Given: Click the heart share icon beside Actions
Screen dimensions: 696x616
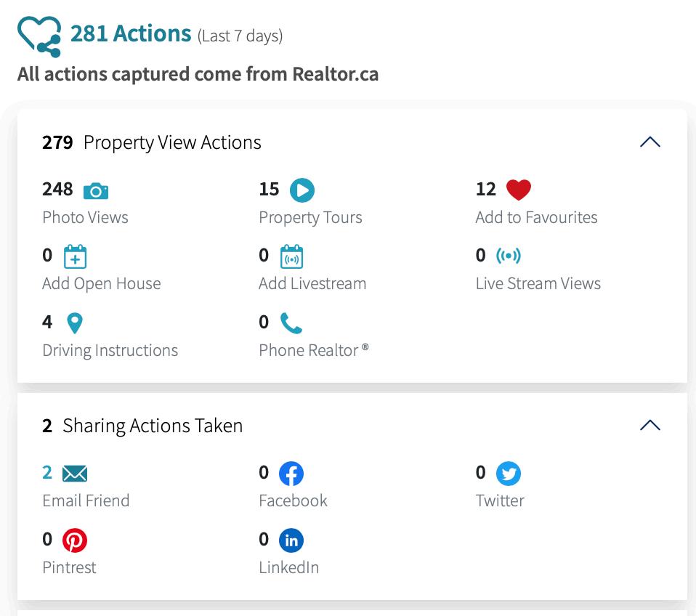Looking at the screenshot, I should point(39,36).
